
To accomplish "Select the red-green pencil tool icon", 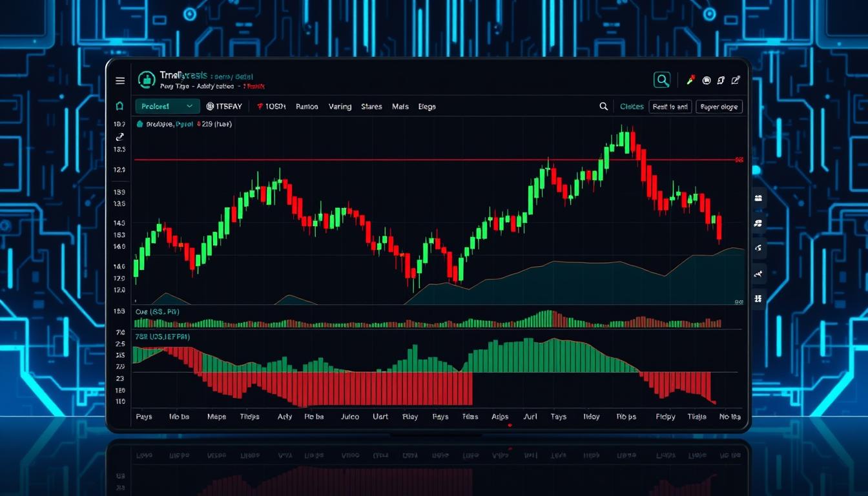I will 690,80.
